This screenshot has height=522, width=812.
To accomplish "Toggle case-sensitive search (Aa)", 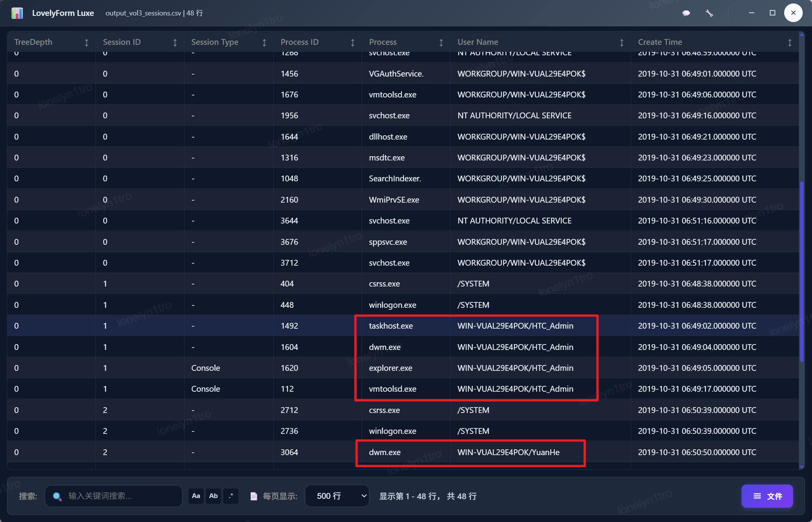I will tap(196, 496).
